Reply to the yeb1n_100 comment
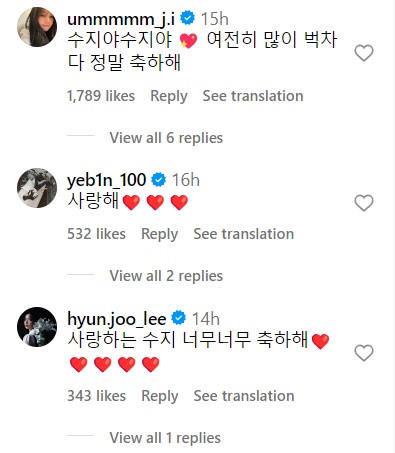 pos(160,234)
